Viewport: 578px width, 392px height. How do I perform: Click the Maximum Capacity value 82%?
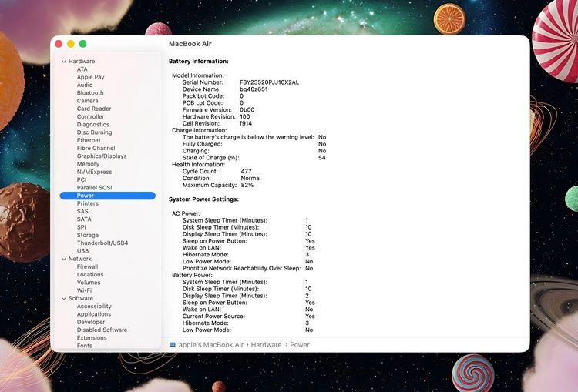[x=247, y=186]
